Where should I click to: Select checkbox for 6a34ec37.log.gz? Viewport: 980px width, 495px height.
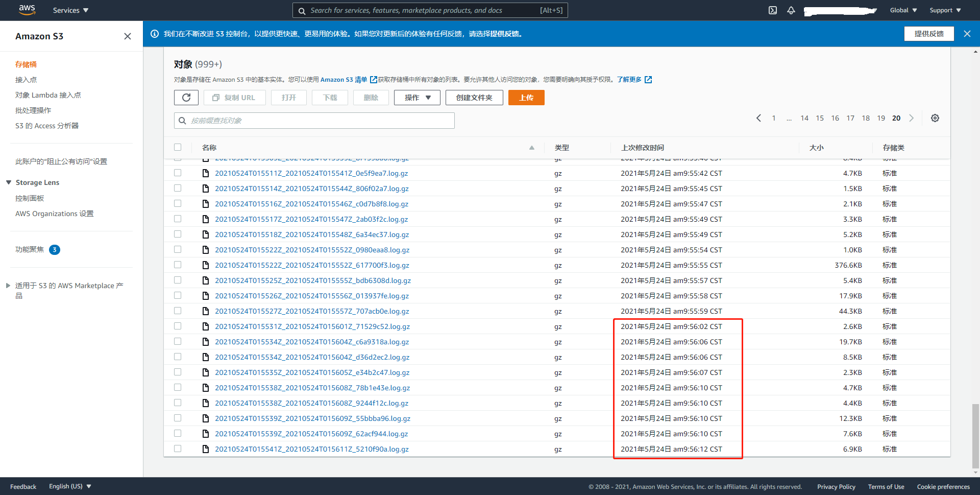[x=178, y=234]
